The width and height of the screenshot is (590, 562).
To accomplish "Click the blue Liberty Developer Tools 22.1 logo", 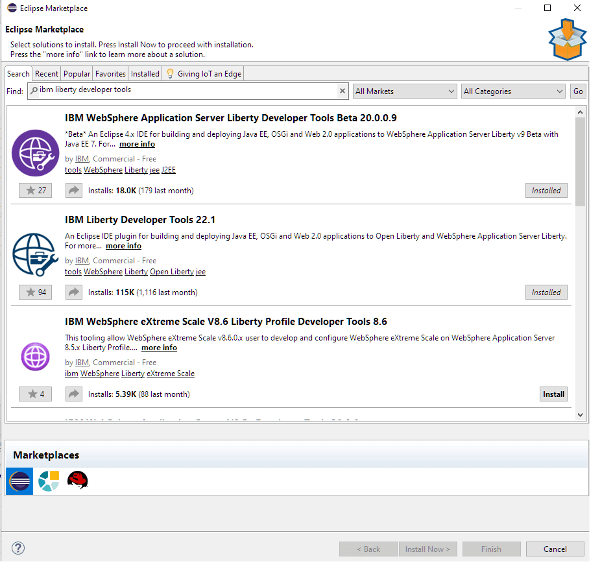I will (35, 255).
